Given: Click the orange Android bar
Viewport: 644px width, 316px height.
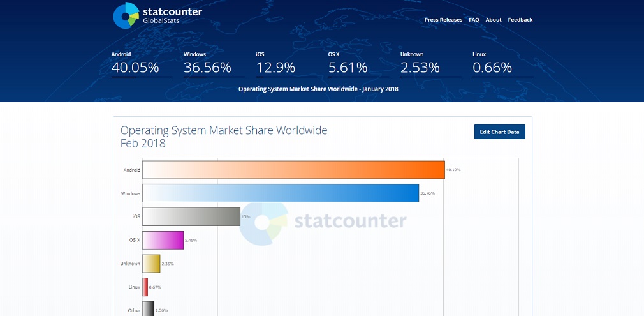Looking at the screenshot, I should [294, 170].
